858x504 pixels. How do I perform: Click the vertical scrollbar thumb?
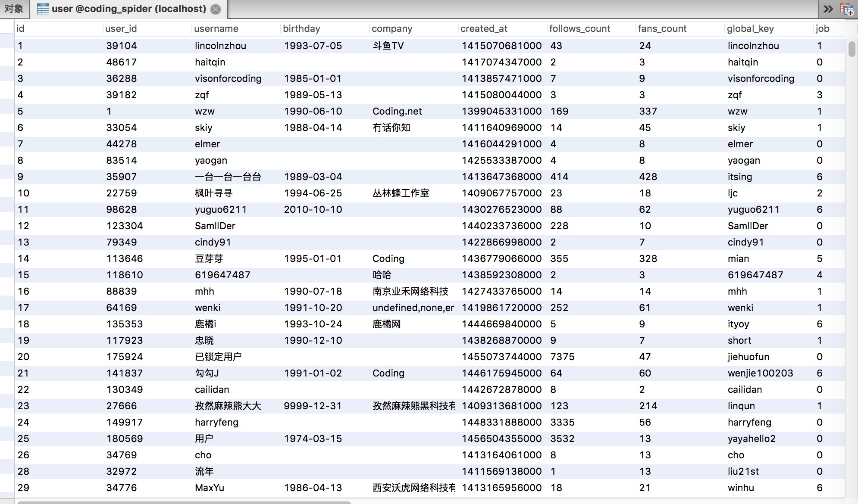[852, 49]
